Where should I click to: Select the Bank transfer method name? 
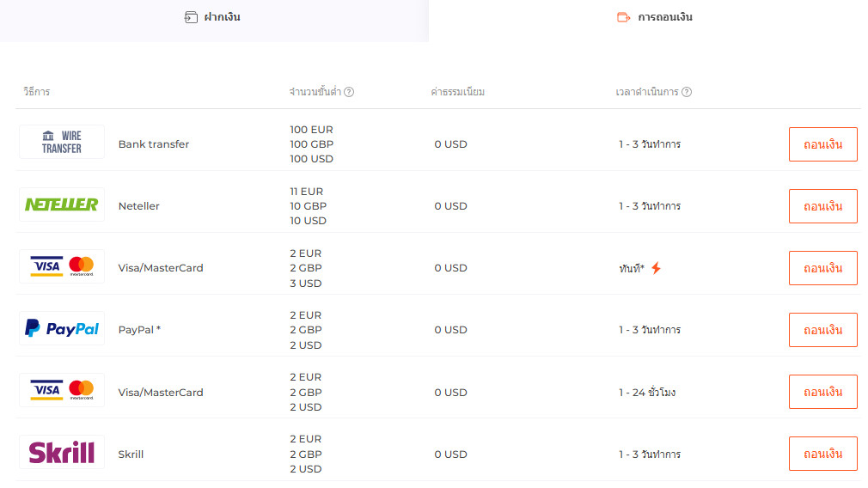(154, 144)
